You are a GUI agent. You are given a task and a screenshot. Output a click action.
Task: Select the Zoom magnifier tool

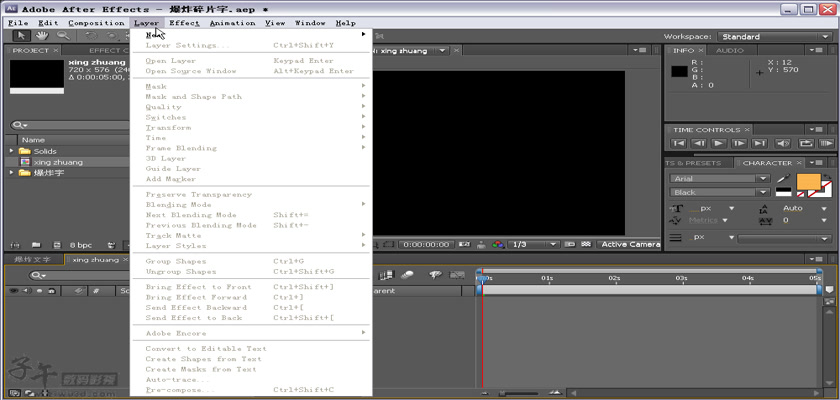click(x=63, y=36)
